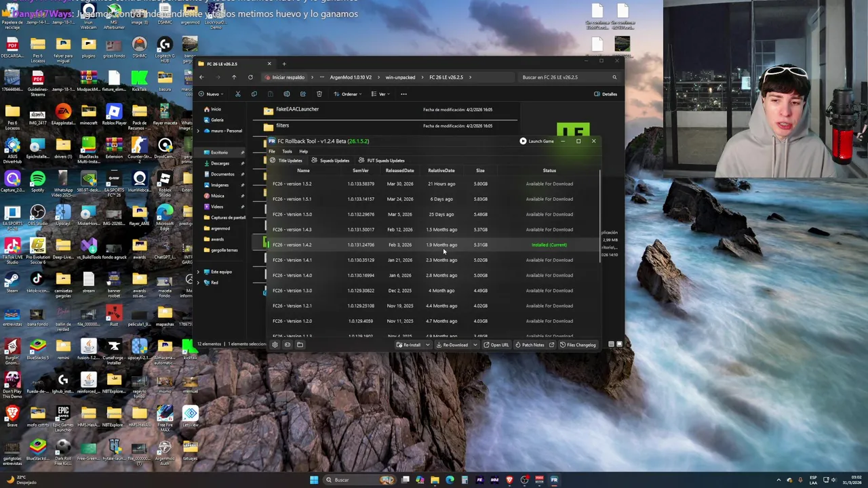Screen dimensions: 868x488
Task: Click the Open URL button
Action: coord(496,344)
